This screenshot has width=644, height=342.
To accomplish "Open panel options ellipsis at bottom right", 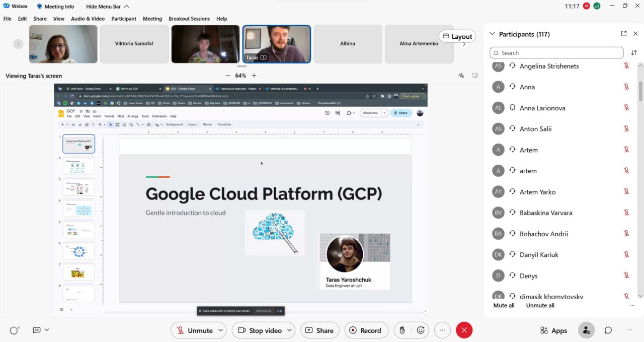I will pyautogui.click(x=630, y=330).
